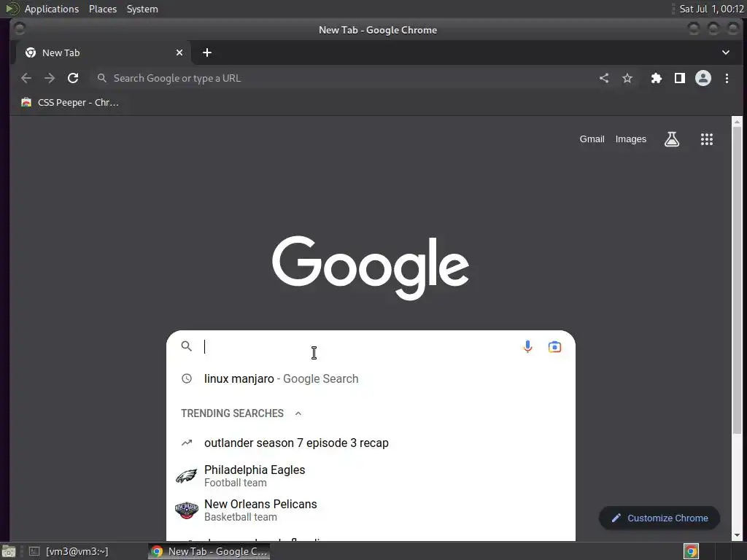
Task: Toggle the side panel icon
Action: (680, 78)
